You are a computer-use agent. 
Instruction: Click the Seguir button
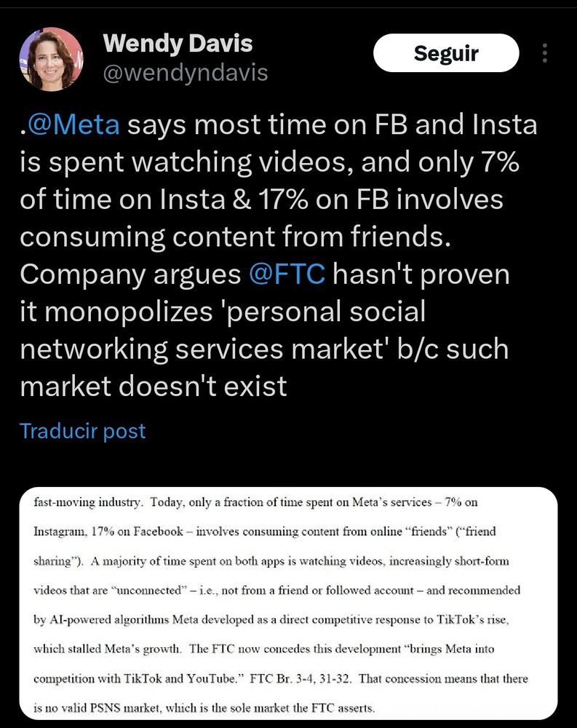445,53
